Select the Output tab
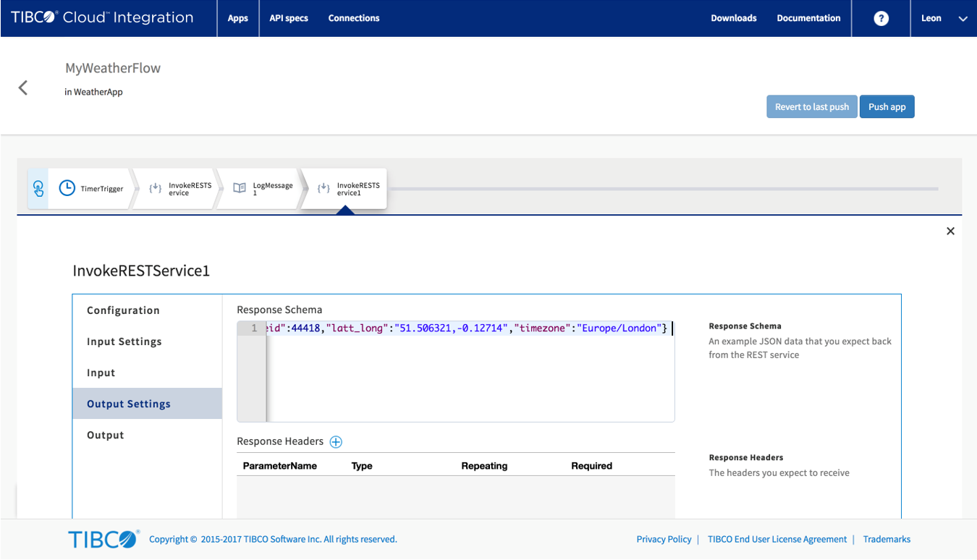Viewport: 977px width, 560px height. [106, 435]
